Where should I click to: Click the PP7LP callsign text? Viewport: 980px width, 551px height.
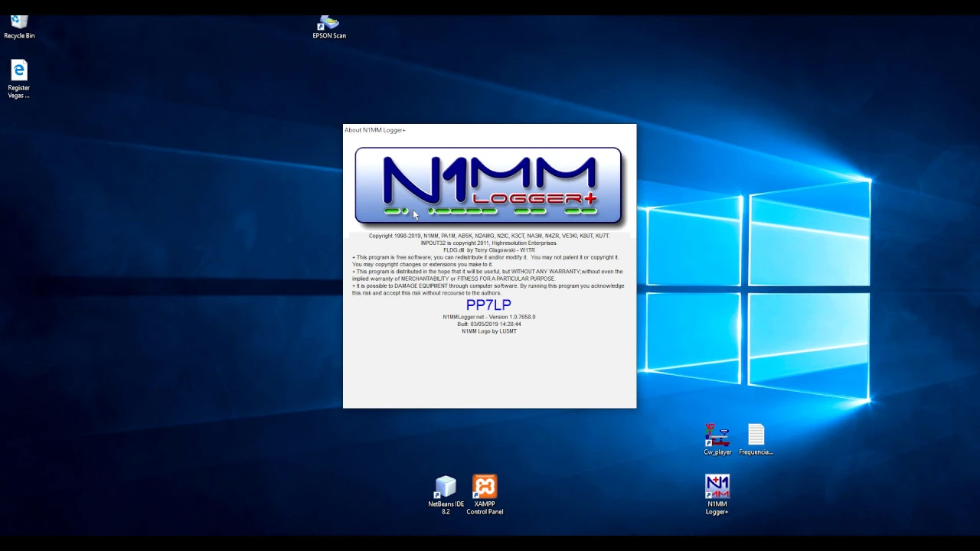point(488,305)
